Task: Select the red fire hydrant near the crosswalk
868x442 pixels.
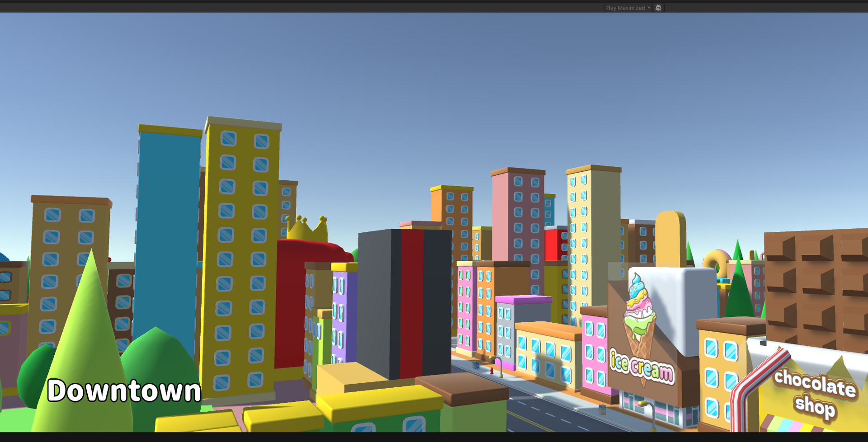Action: (x=491, y=371)
